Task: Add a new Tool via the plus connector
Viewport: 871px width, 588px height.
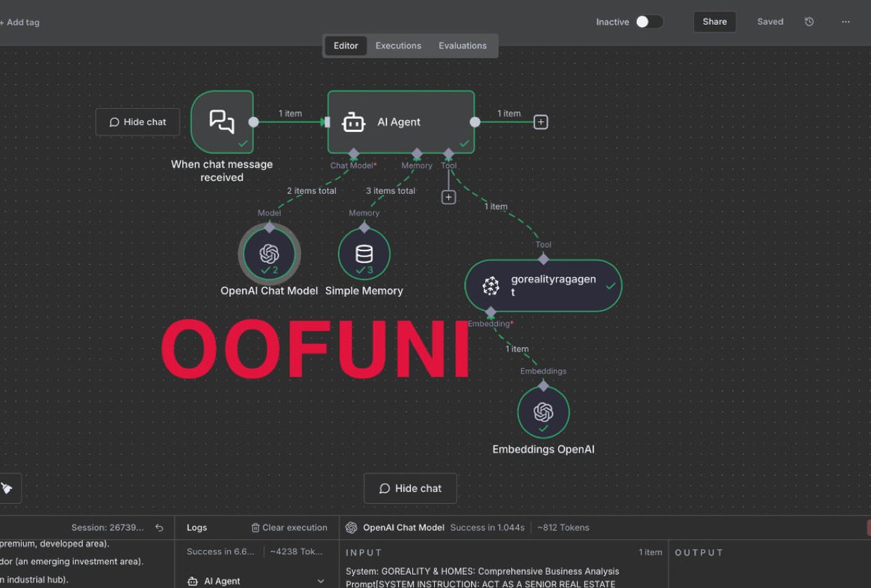Action: (x=449, y=196)
